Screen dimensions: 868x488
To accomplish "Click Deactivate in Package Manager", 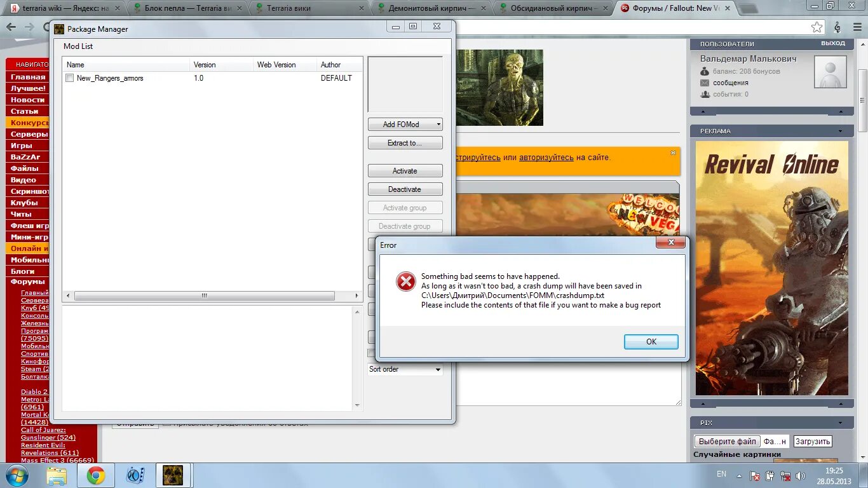I will 405,189.
